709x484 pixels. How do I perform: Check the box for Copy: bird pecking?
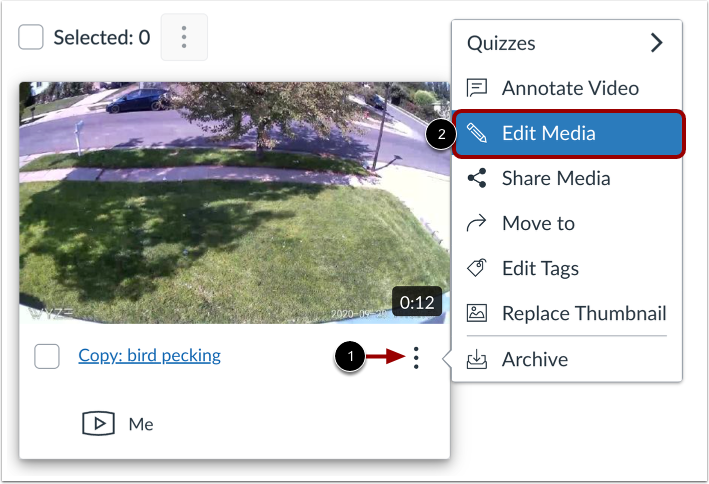[x=47, y=356]
